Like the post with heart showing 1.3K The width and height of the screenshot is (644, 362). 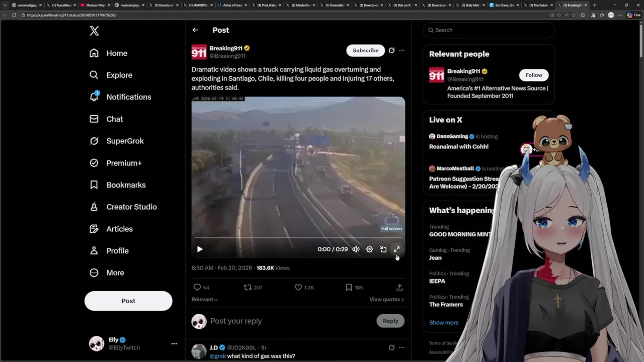tap(304, 287)
